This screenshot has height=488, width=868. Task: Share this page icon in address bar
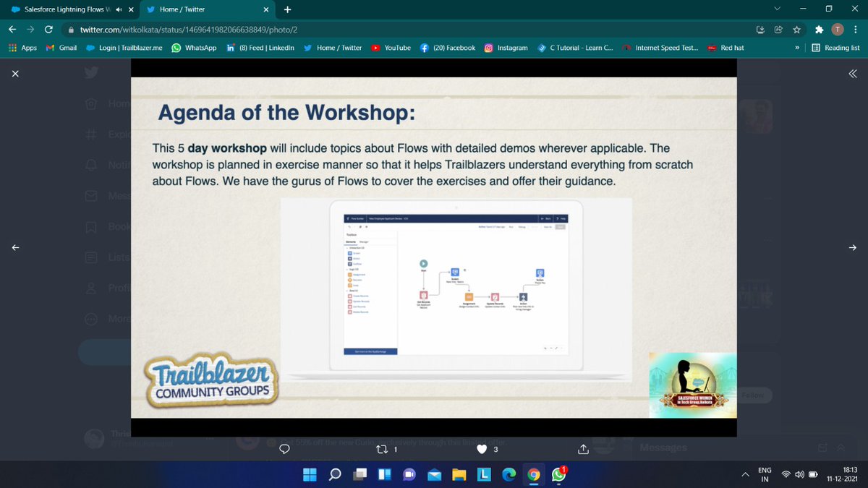tap(778, 30)
